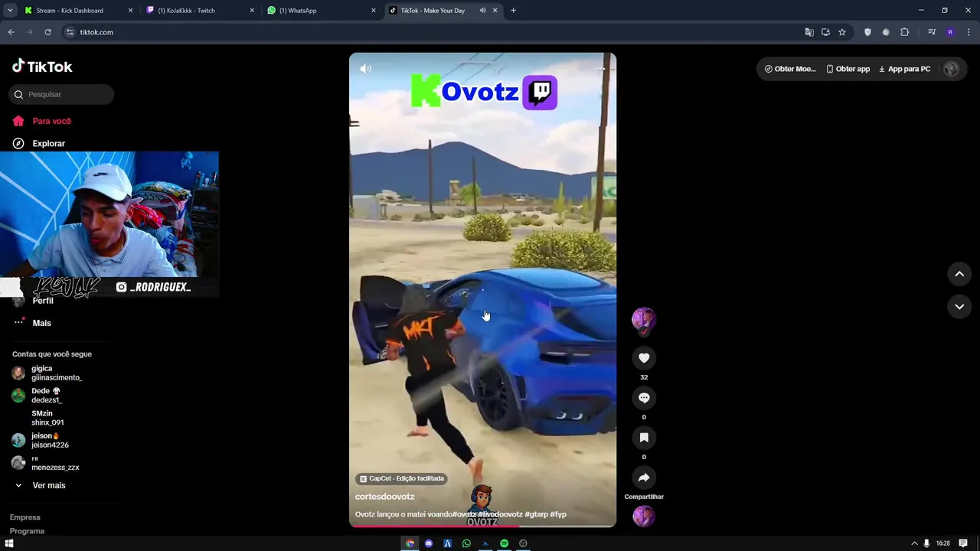Click the TikTok logo
The width and height of the screenshot is (980, 551).
(x=42, y=67)
